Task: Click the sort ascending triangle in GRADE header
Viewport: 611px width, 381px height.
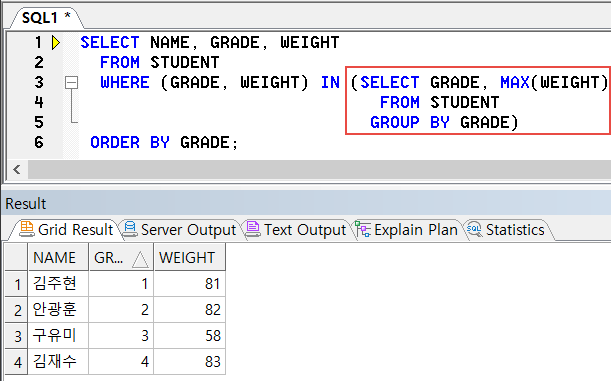Action: pyautogui.click(x=140, y=259)
